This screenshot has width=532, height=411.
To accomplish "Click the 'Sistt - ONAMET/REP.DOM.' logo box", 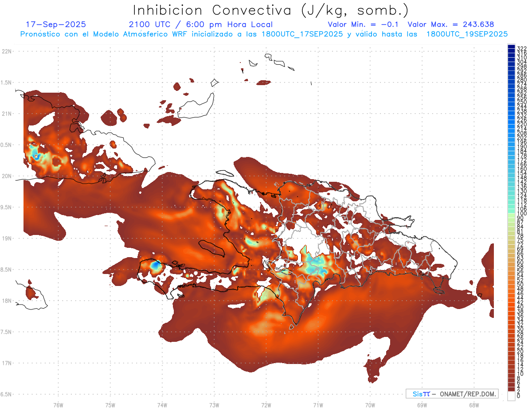I will [x=452, y=394].
